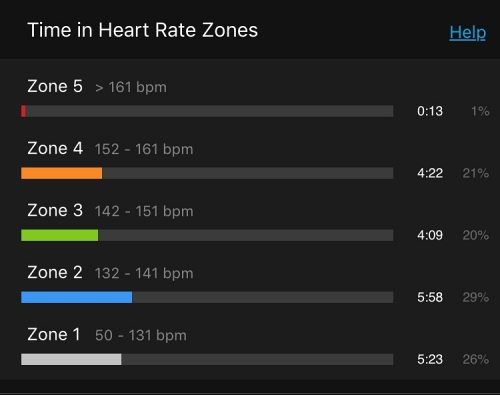Click the blue Zone 2 bar segment
The width and height of the screenshot is (500, 395).
(x=76, y=297)
